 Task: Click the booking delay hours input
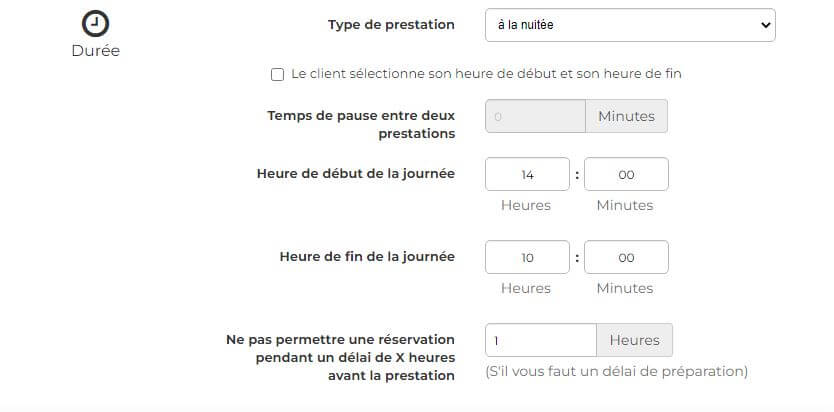(x=540, y=340)
